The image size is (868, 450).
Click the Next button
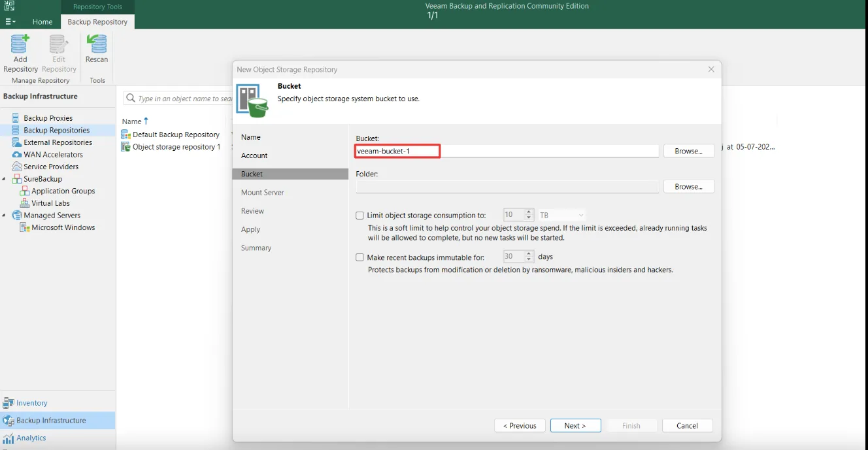[576, 426]
